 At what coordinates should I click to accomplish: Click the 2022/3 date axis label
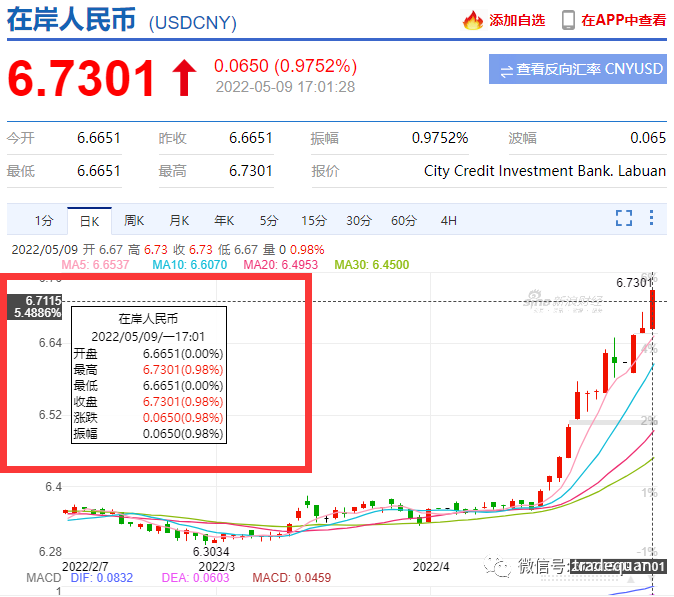[217, 567]
